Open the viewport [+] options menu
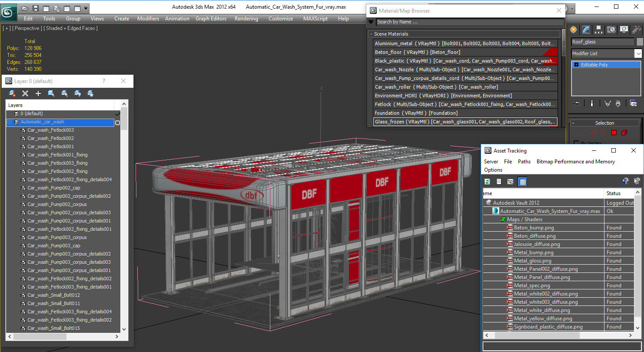Screen dimensions: 644x352 pyautogui.click(x=7, y=28)
